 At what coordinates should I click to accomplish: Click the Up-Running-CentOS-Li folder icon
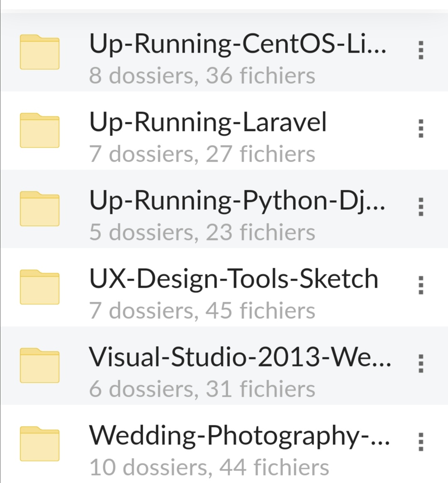(39, 53)
